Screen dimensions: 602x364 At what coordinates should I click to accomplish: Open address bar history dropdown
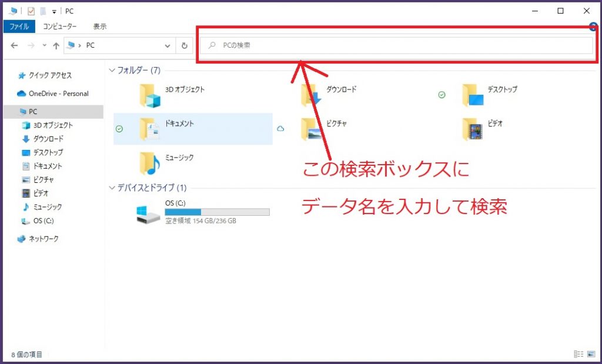pos(168,45)
